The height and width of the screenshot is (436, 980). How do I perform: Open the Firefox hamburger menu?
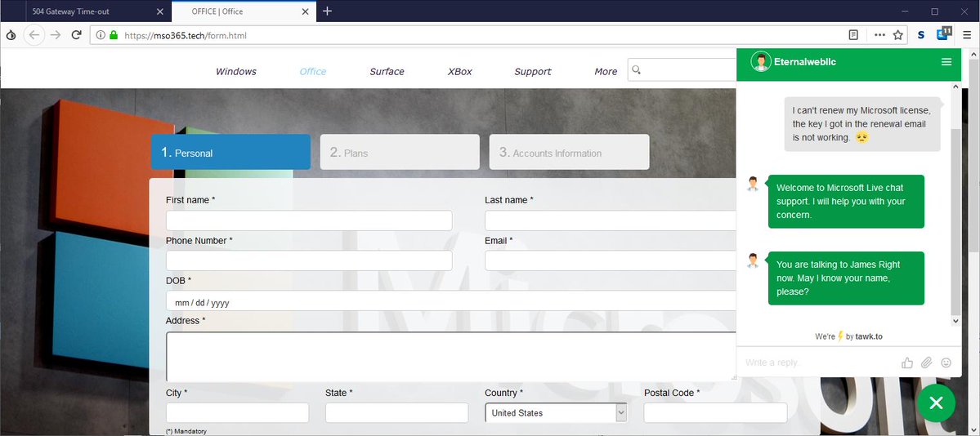click(x=967, y=35)
